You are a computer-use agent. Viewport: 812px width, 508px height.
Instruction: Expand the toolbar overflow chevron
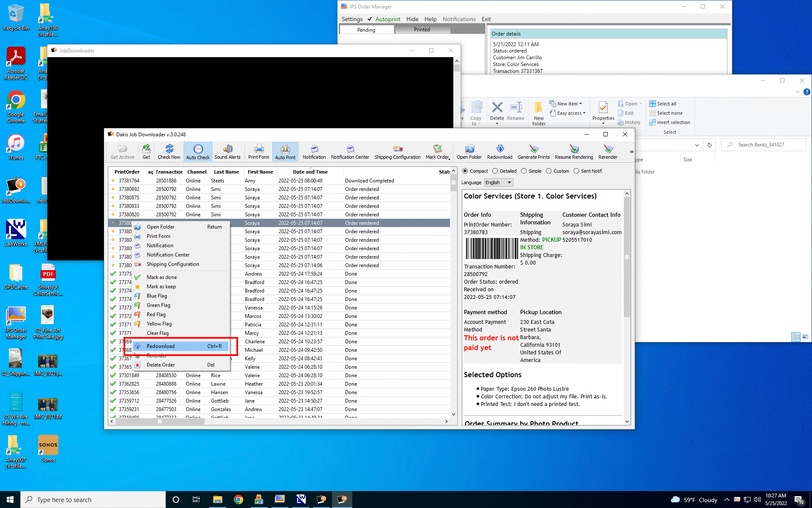631,152
